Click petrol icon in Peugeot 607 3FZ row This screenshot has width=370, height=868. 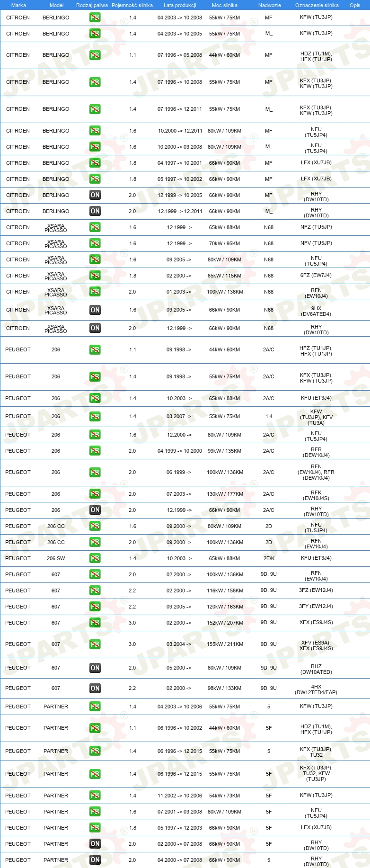[95, 591]
